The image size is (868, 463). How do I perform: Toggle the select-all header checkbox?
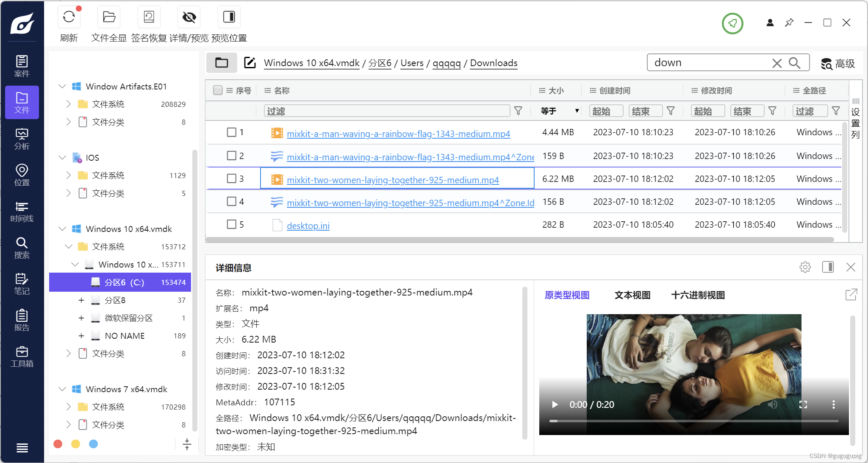[x=218, y=90]
